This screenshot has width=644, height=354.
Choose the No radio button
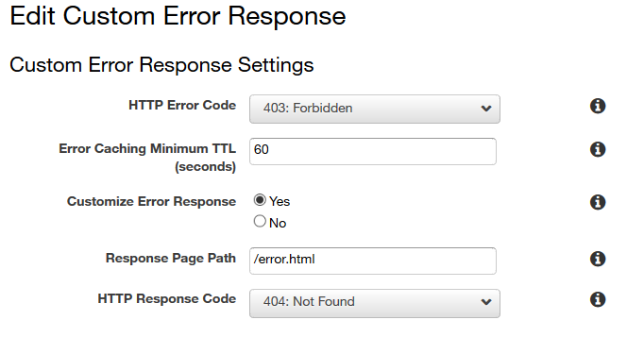[x=260, y=221]
